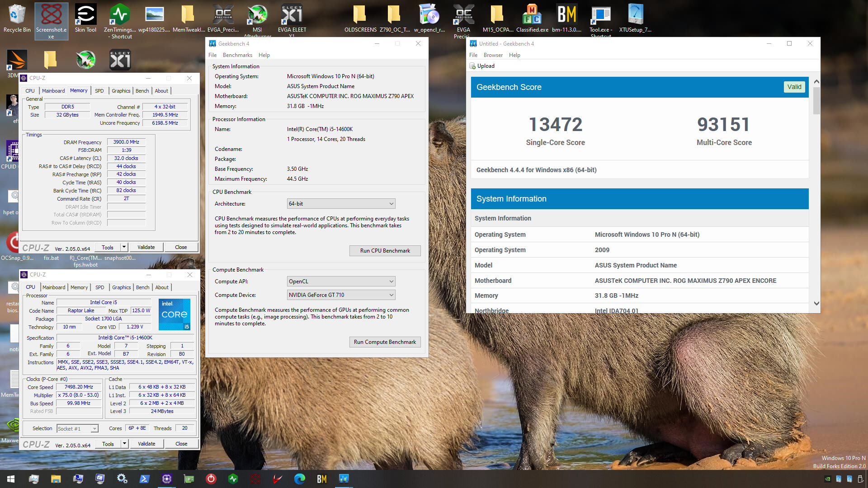868x488 pixels.
Task: Switch to Mainboard tab in upper CPU-Z
Action: point(53,91)
